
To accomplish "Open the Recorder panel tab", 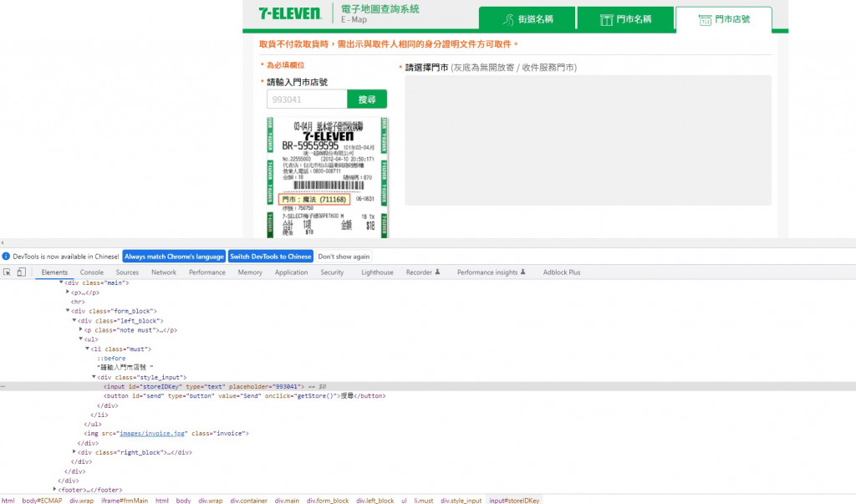I will pyautogui.click(x=422, y=272).
